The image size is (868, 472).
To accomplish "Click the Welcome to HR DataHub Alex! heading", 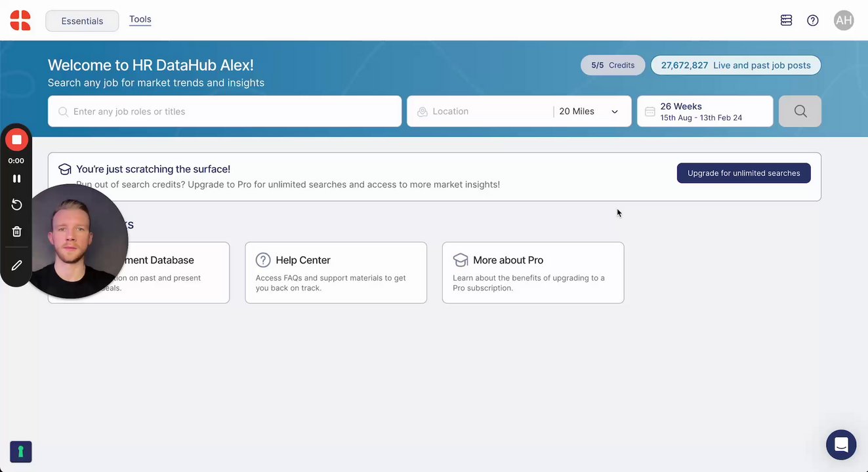I will click(x=150, y=65).
